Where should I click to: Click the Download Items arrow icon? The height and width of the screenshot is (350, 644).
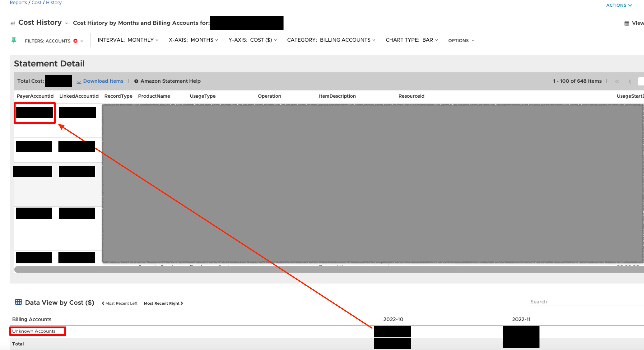[x=79, y=81]
